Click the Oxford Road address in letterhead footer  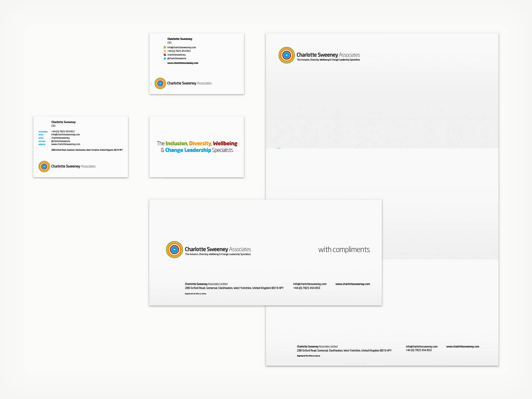[x=344, y=351]
